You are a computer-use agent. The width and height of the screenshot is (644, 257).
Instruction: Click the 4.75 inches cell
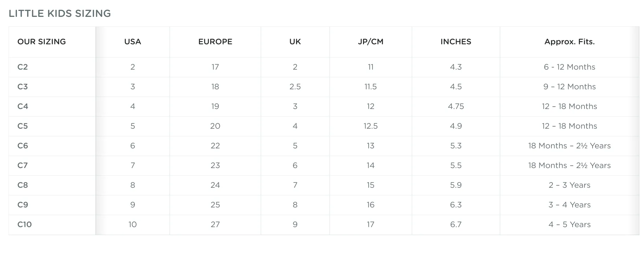[456, 106]
